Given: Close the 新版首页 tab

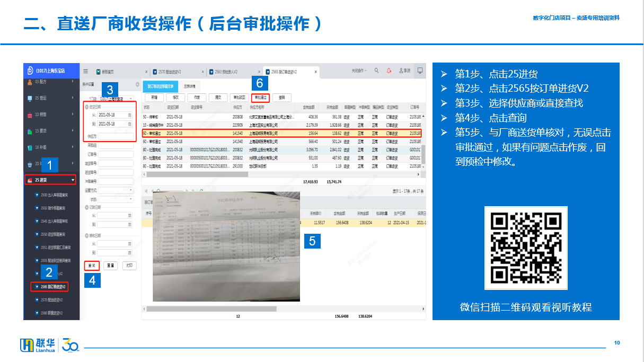Looking at the screenshot, I should click(146, 72).
